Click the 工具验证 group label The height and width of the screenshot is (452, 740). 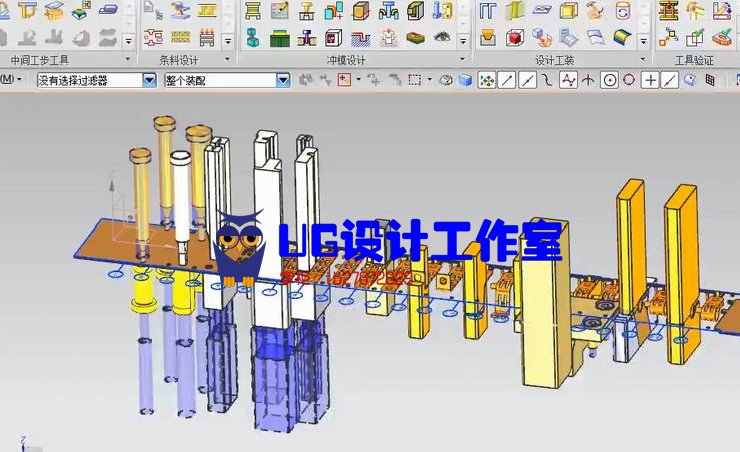point(694,60)
